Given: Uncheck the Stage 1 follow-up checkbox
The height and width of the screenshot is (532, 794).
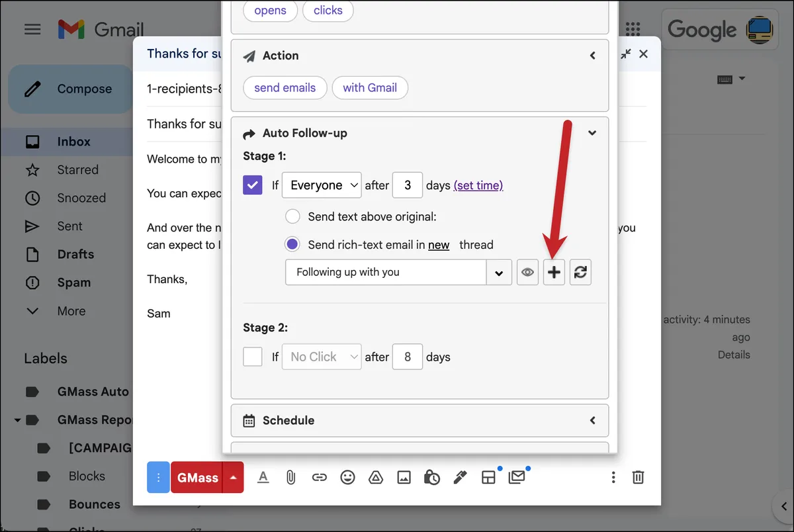Looking at the screenshot, I should pos(253,185).
